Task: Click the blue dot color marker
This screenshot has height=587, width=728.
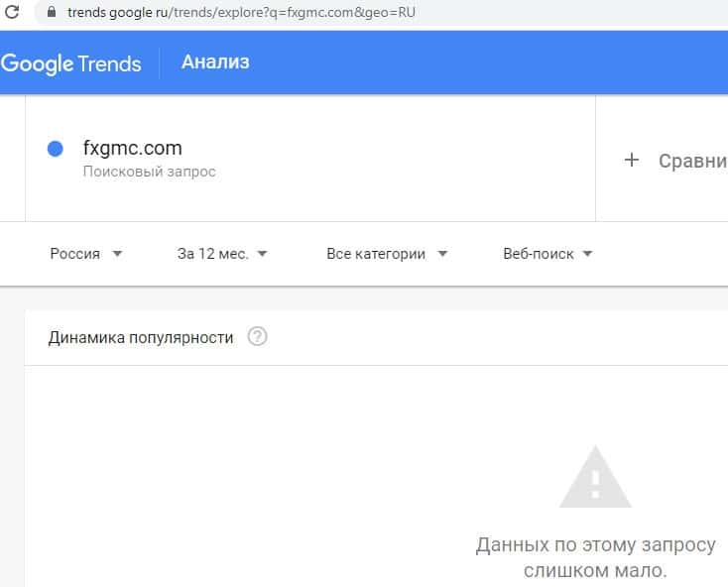Action: 56,149
